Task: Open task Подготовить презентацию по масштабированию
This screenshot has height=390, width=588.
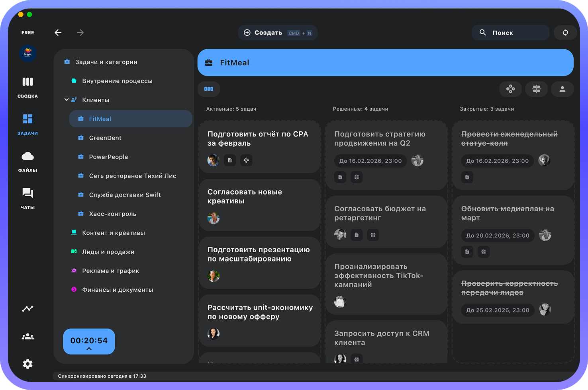Action: pos(259,263)
